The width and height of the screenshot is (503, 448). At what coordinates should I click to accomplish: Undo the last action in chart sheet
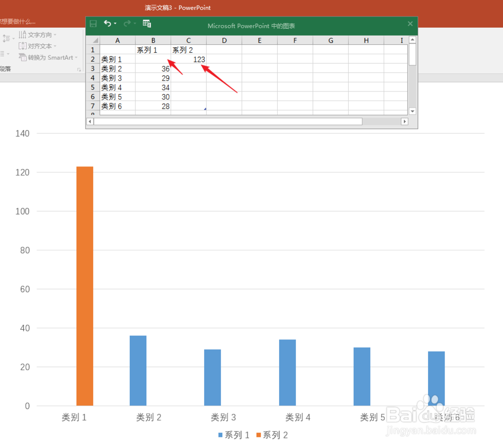pyautogui.click(x=107, y=24)
